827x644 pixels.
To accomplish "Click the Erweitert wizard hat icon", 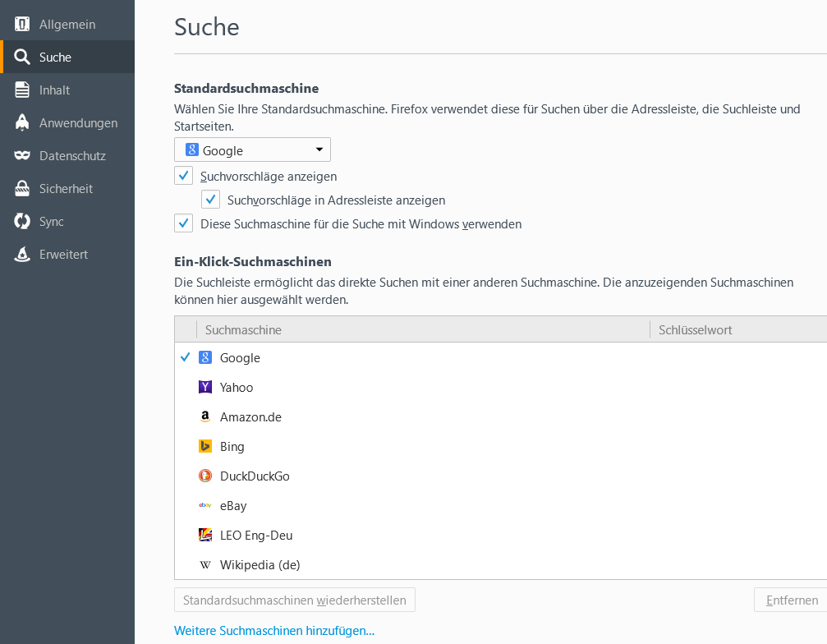I will coord(22,255).
